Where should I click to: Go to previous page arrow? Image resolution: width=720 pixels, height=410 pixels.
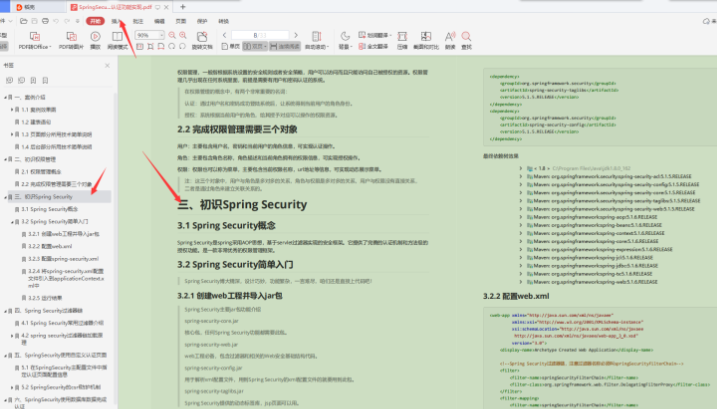[225, 35]
